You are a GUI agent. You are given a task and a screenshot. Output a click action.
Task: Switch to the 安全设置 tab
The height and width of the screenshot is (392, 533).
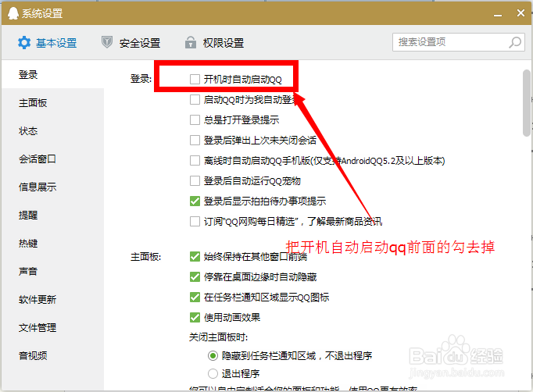click(131, 43)
